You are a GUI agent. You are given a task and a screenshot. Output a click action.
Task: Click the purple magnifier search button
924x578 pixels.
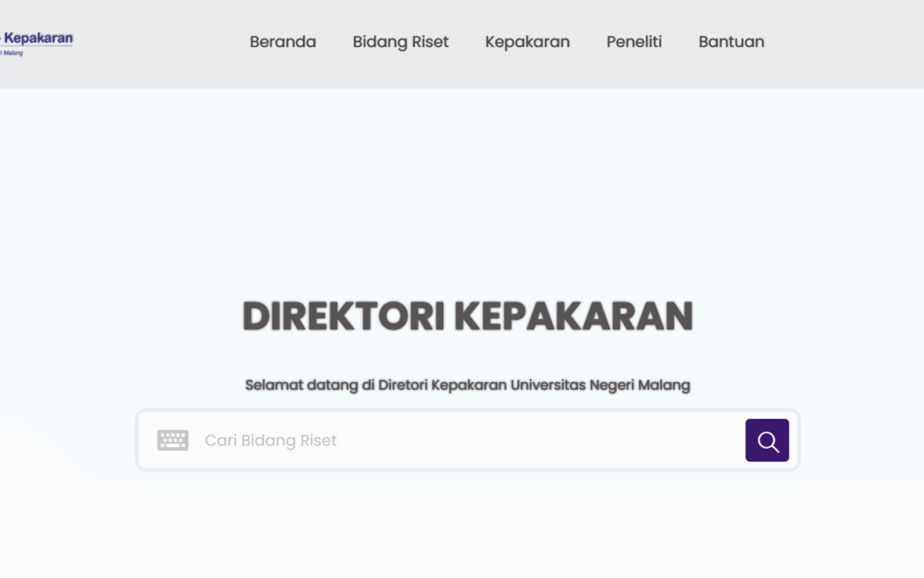click(x=767, y=440)
